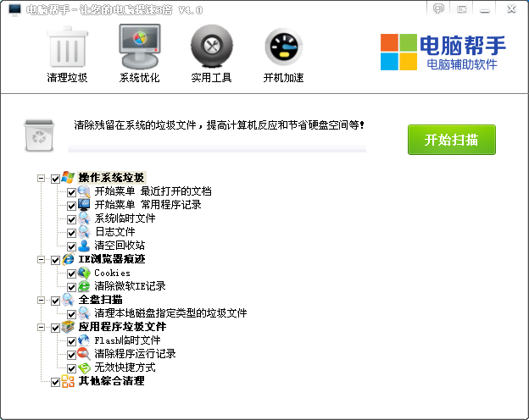Image resolution: width=529 pixels, height=420 pixels.
Task: Collapse the IE浏览器痕迹 tree node
Action: click(x=41, y=260)
